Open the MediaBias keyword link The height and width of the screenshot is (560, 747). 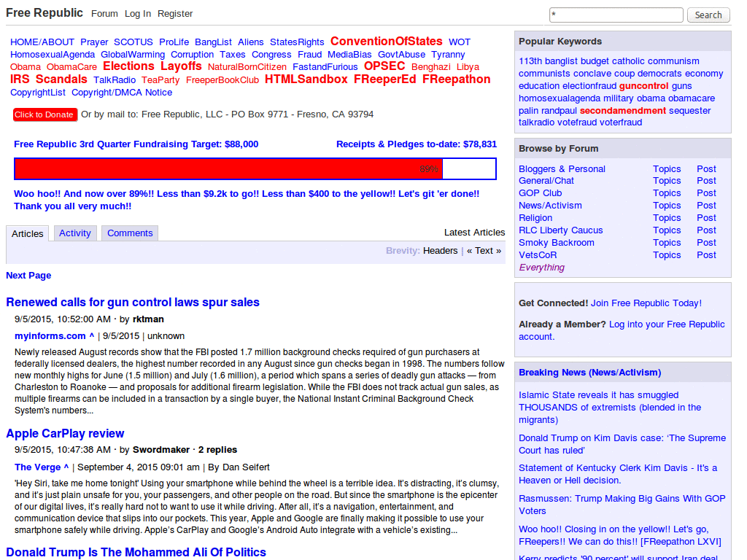(x=349, y=55)
